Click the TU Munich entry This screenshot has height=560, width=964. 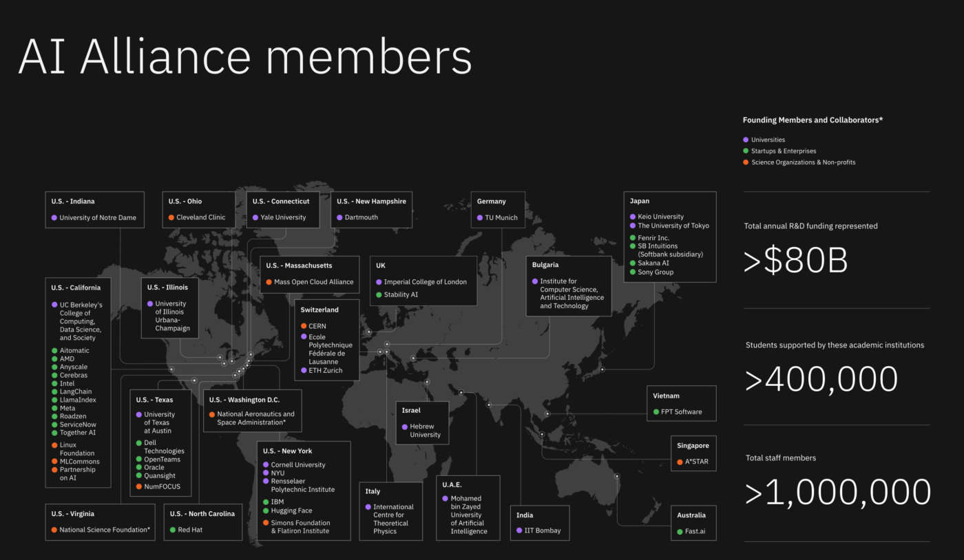(x=501, y=217)
